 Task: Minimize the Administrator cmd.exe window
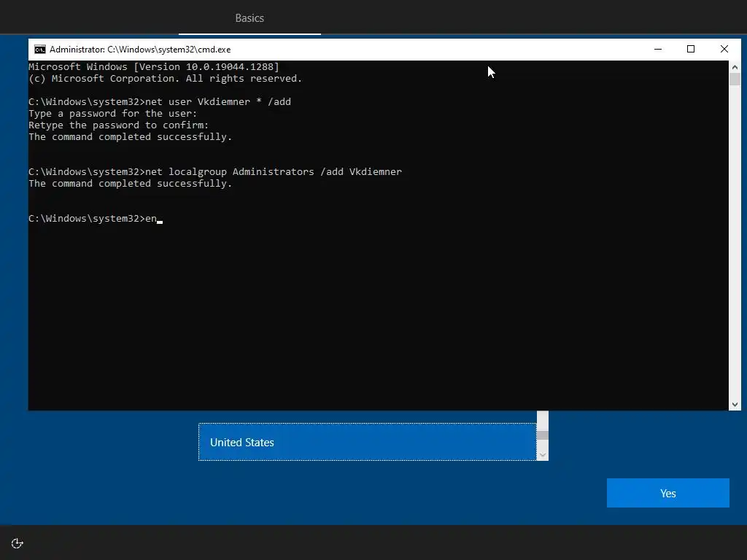coord(658,49)
